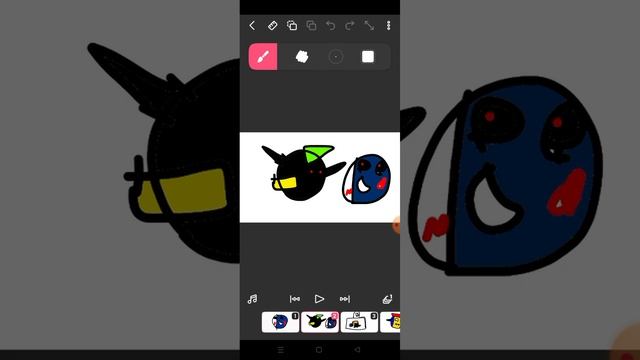
Task: Paste the copied frame
Action: pyautogui.click(x=311, y=25)
